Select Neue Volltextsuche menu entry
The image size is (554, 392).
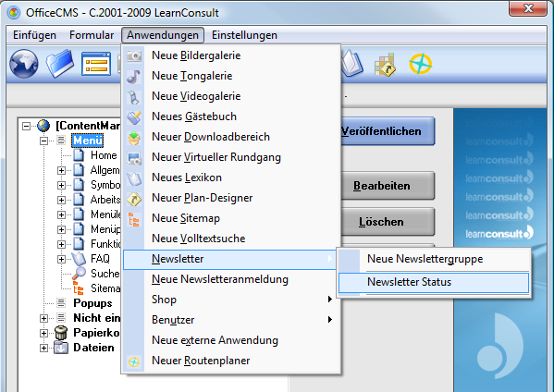click(x=232, y=239)
